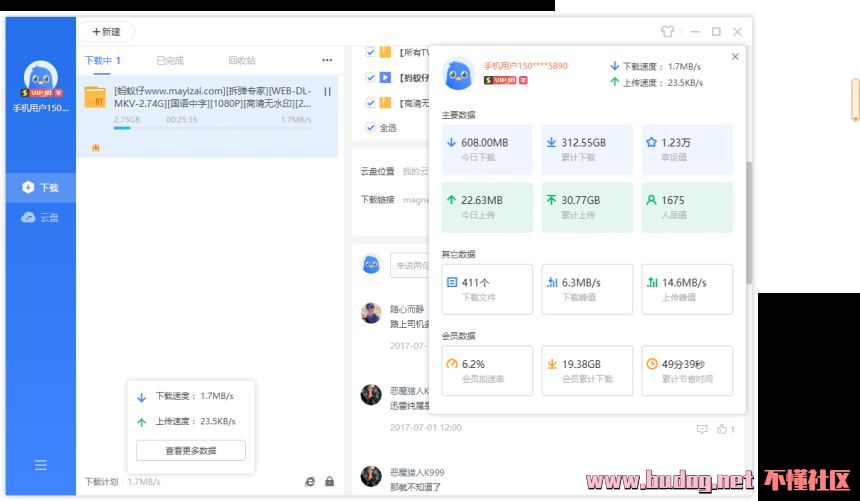This screenshot has width=860, height=501.
Task: Click the lock icon in status bar
Action: [329, 481]
